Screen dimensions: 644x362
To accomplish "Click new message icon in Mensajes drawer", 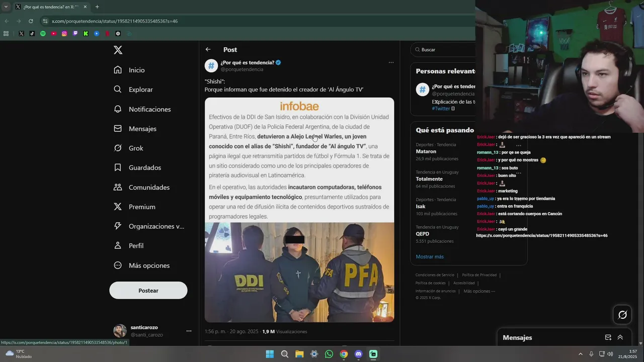I will pyautogui.click(x=608, y=337).
